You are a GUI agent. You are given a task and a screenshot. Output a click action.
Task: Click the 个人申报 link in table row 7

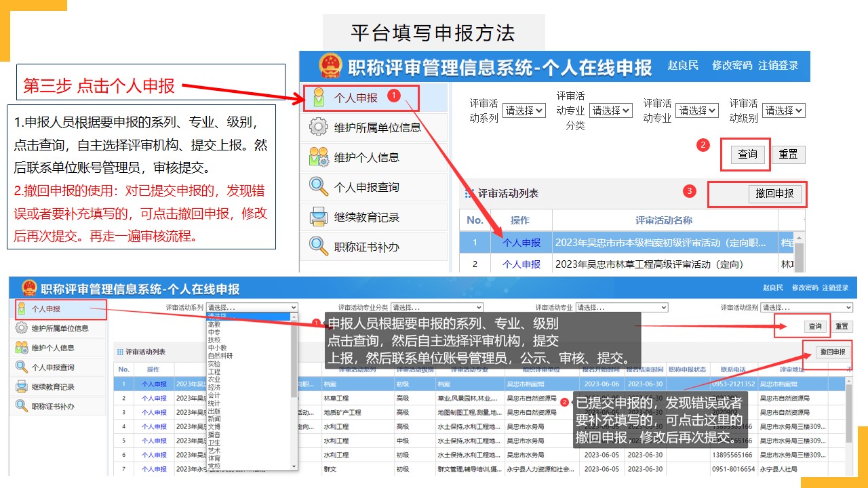tap(154, 469)
